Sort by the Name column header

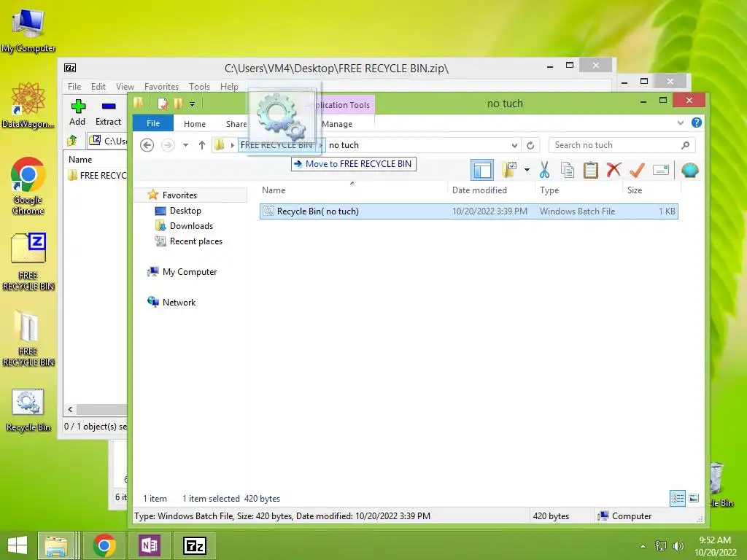(x=274, y=190)
